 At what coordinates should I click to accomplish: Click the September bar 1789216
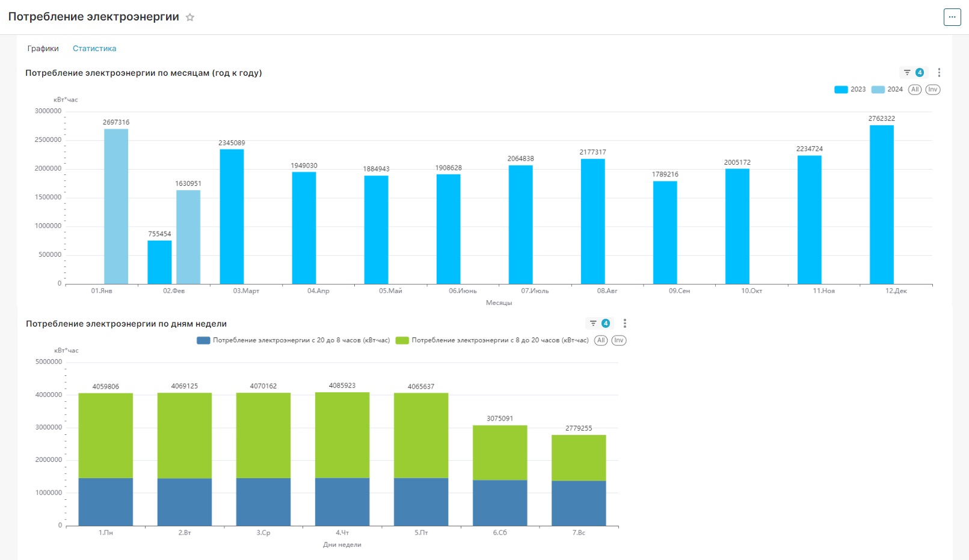point(665,232)
